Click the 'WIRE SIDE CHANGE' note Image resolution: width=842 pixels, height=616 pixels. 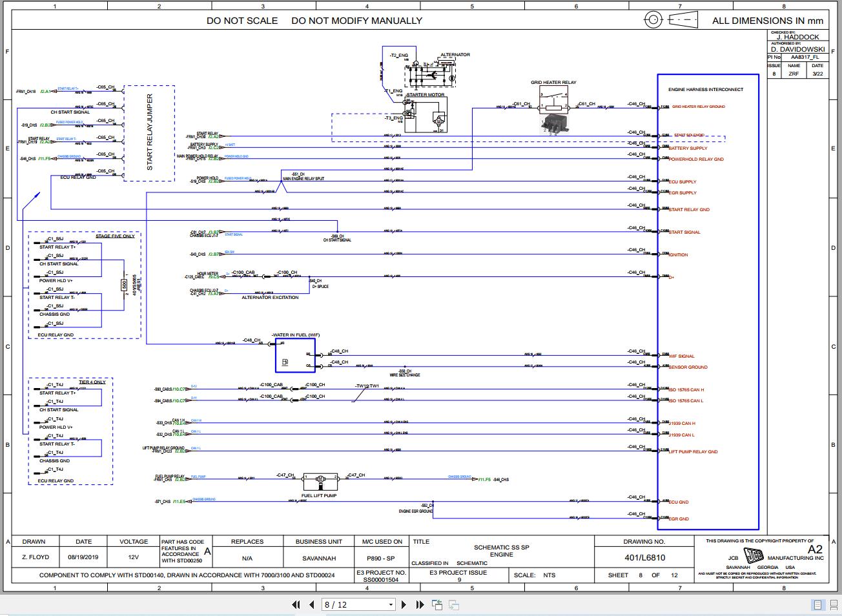coord(405,375)
